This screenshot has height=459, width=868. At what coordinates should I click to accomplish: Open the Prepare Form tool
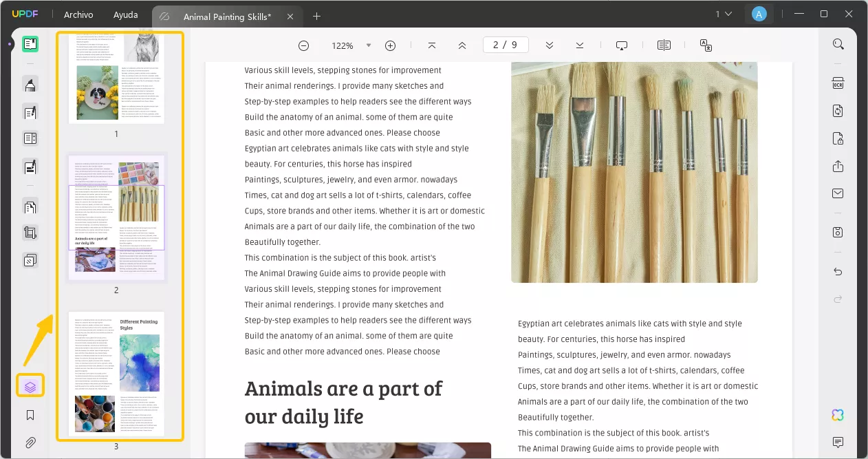coord(30,139)
